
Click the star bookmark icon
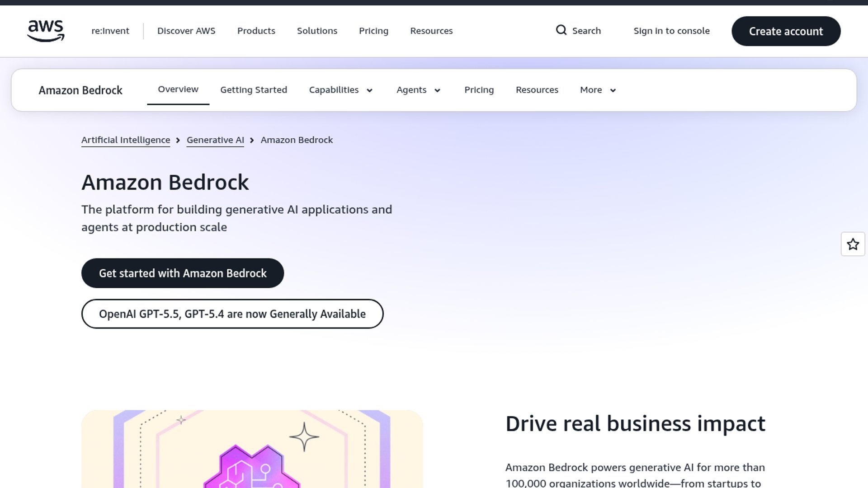pos(853,244)
